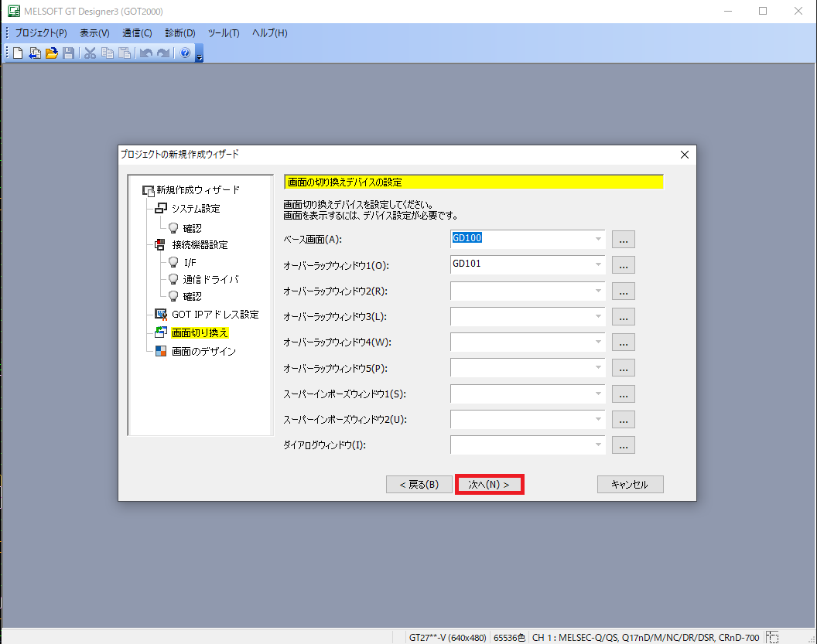The image size is (817, 644).
Task: Click the Copy toolbar icon
Action: tap(108, 53)
